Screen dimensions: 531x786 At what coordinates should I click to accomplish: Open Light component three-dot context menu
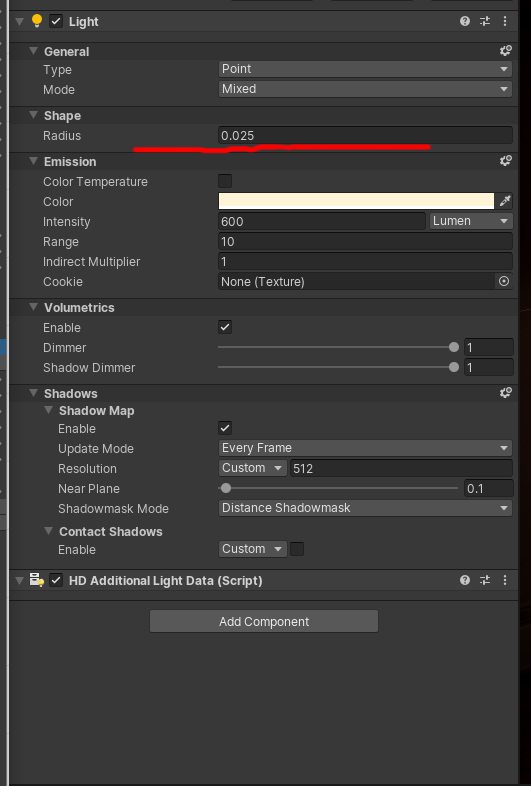505,21
